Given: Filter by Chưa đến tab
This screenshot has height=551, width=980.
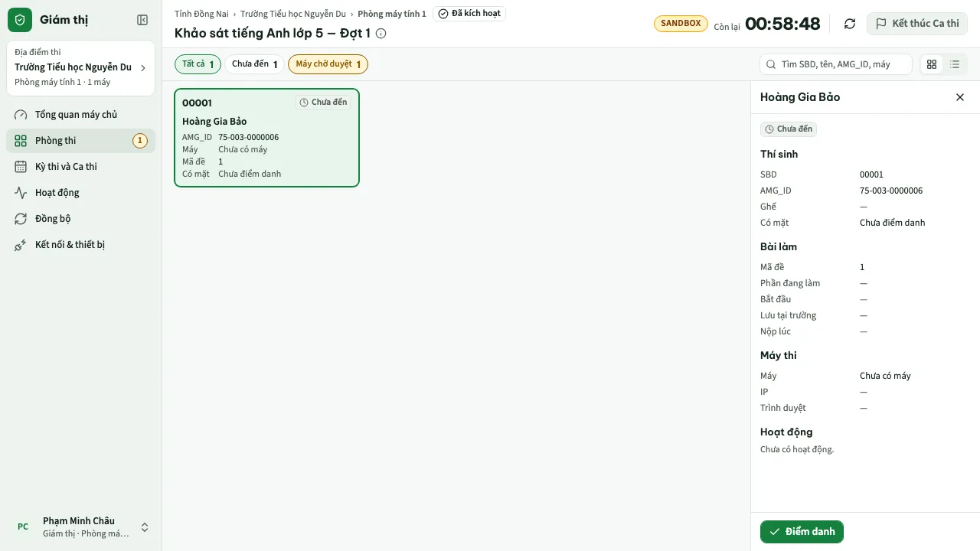Looking at the screenshot, I should click(x=254, y=64).
